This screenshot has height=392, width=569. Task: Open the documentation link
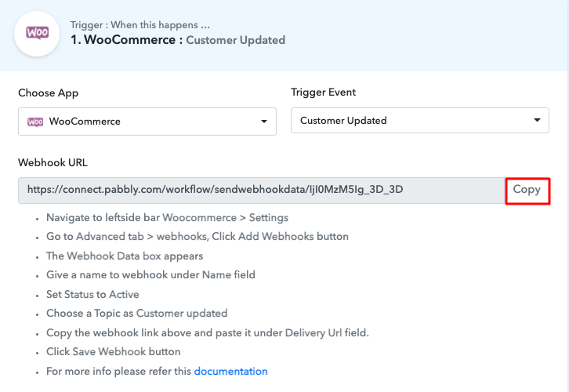[x=230, y=371]
